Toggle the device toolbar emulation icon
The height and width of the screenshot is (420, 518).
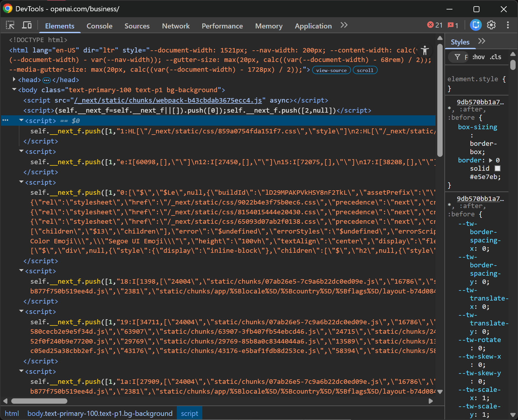[27, 25]
